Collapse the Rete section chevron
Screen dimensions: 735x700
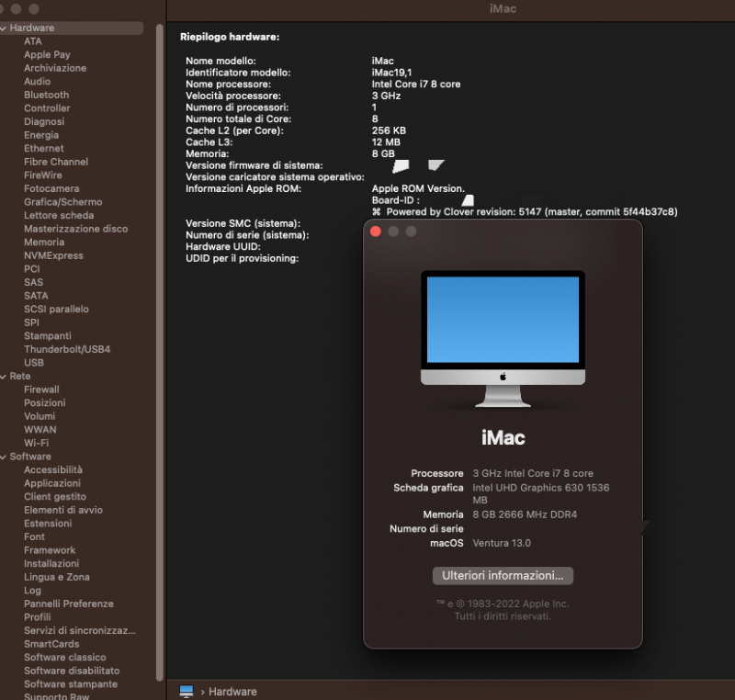pos(4,377)
